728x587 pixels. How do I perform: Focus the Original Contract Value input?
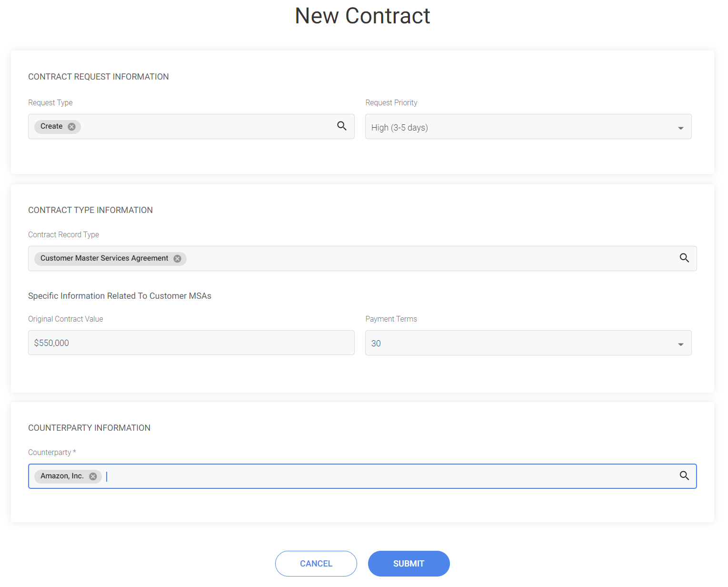[191, 343]
